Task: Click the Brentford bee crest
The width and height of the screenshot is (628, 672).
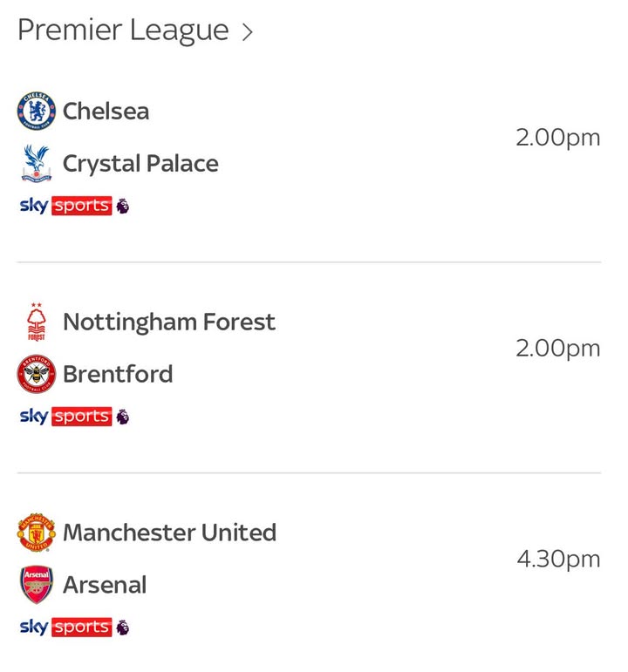Action: (x=37, y=374)
